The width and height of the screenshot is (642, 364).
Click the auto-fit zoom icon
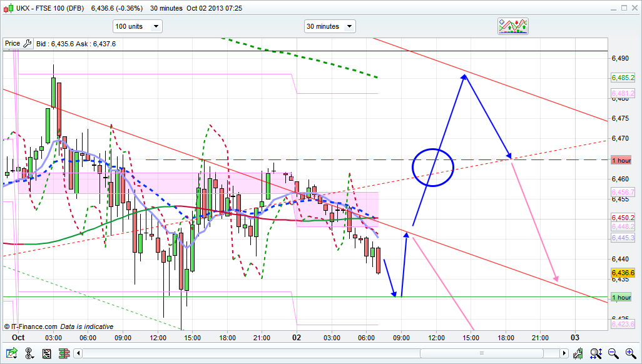(596, 353)
